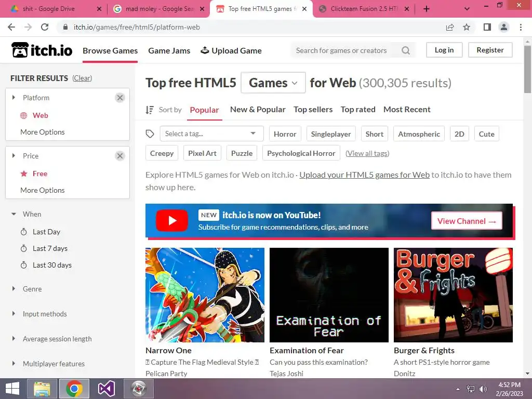Click the site lock icon
The image size is (532, 399).
pyautogui.click(x=65, y=27)
